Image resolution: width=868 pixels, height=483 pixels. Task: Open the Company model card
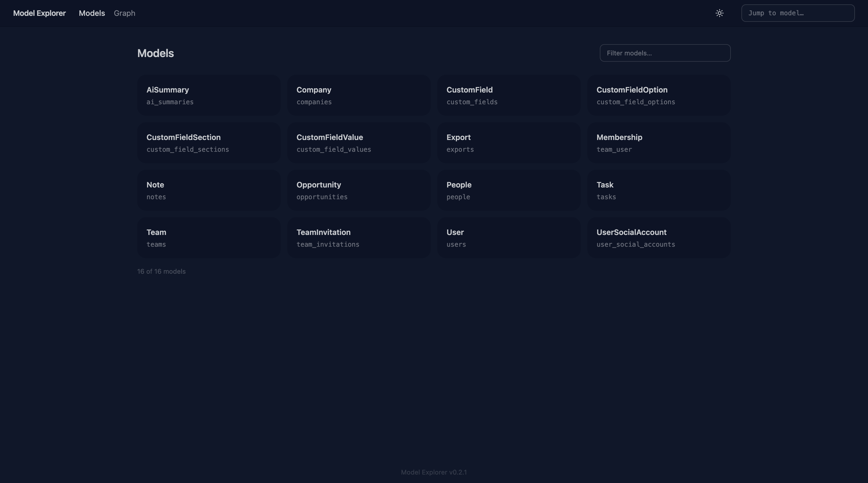tap(358, 95)
